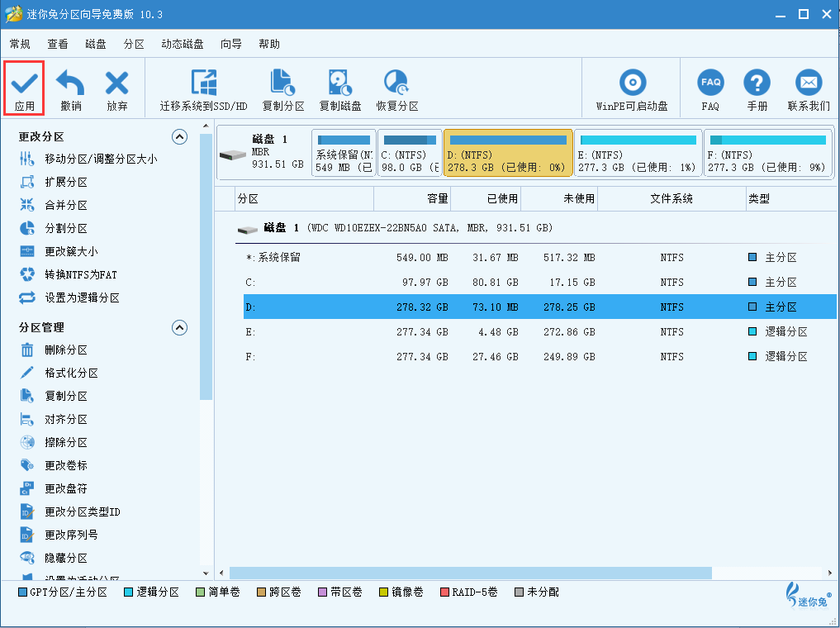
Task: Select the C: partition row
Action: 540,283
